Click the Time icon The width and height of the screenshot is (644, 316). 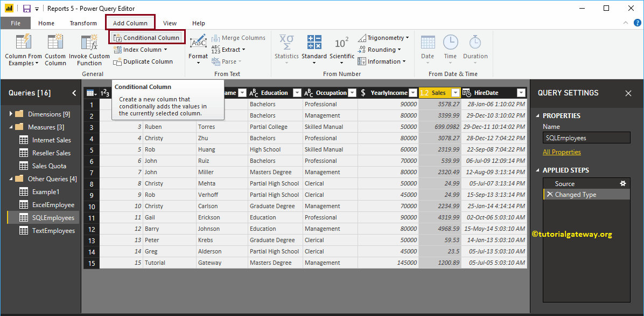click(x=450, y=43)
